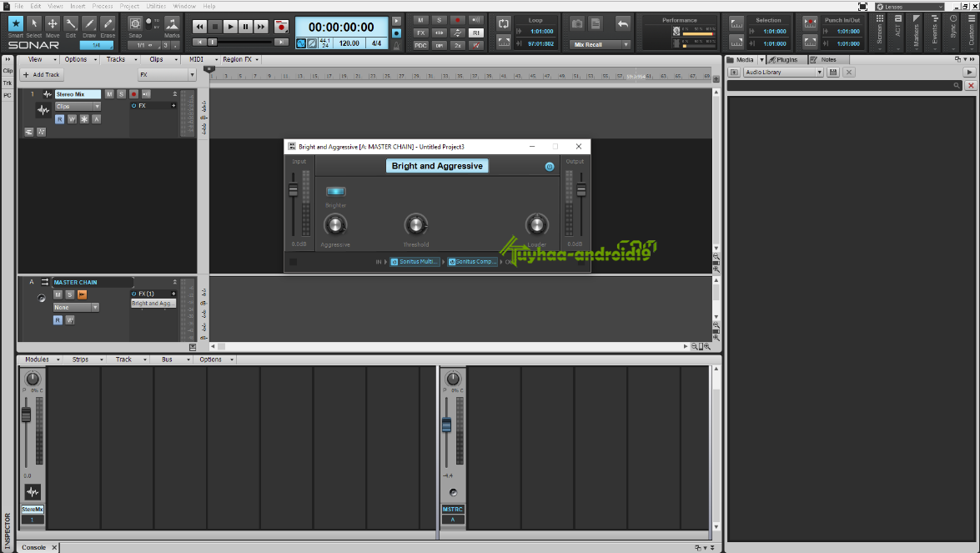Click the Add Track button
The height and width of the screenshot is (553, 980).
(x=41, y=75)
